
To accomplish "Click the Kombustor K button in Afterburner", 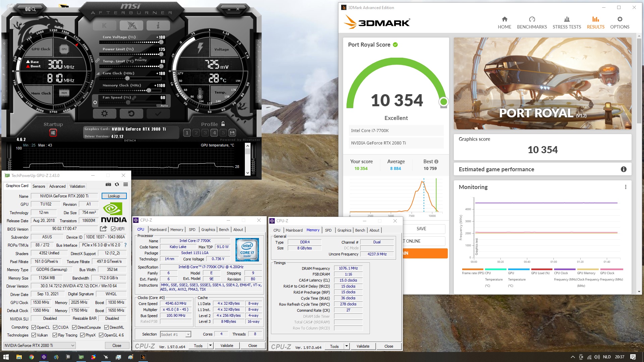I will click(x=104, y=25).
